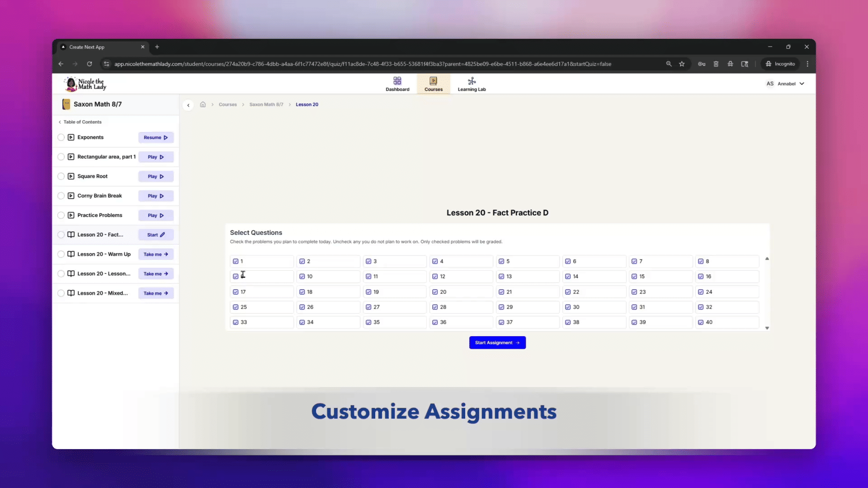
Task: Click the Start Assignment button
Action: [x=497, y=343]
